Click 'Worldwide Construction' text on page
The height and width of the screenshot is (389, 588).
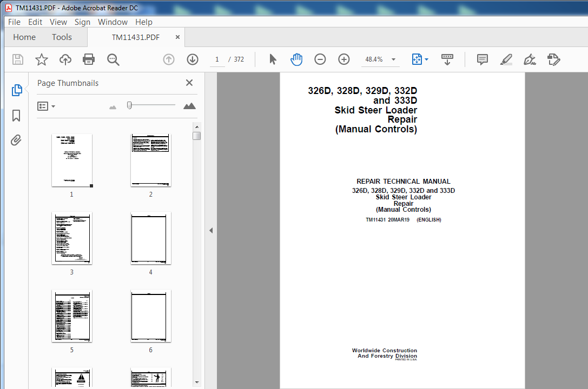(385, 351)
